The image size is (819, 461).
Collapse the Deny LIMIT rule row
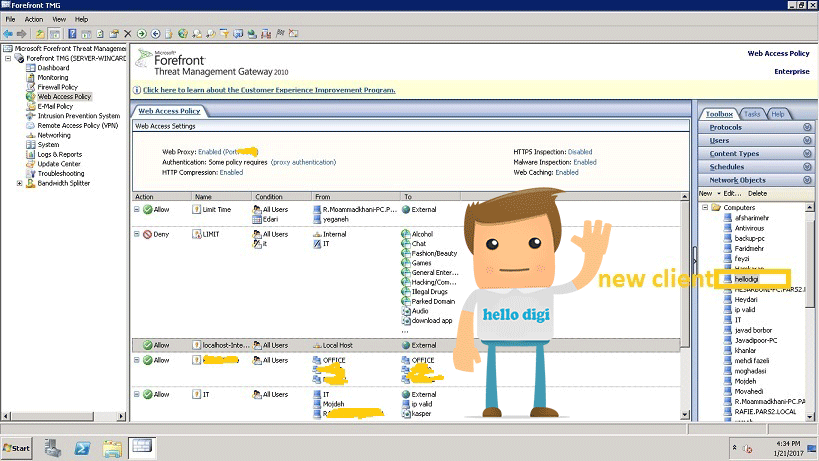click(136, 234)
